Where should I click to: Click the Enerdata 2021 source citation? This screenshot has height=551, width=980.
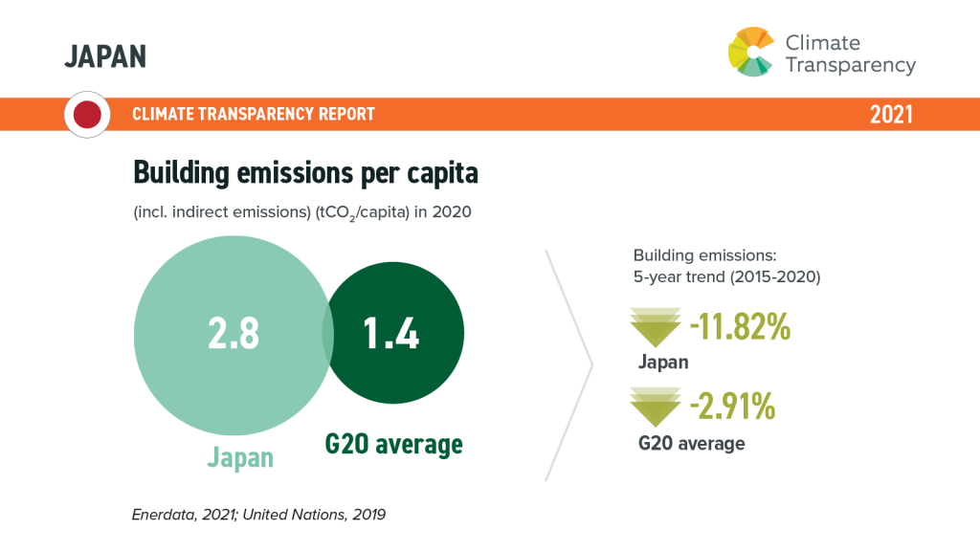pyautogui.click(x=258, y=515)
